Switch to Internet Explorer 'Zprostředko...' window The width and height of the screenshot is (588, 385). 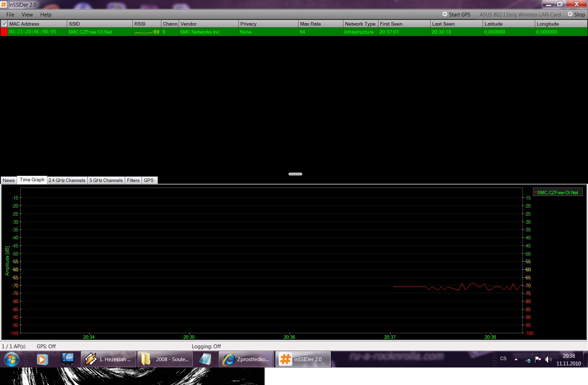point(246,359)
